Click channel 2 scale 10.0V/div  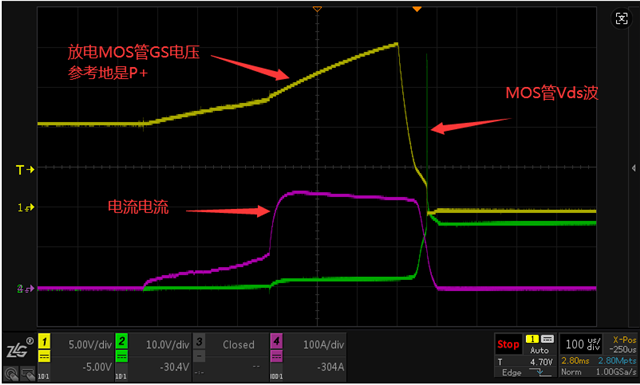tap(168, 345)
